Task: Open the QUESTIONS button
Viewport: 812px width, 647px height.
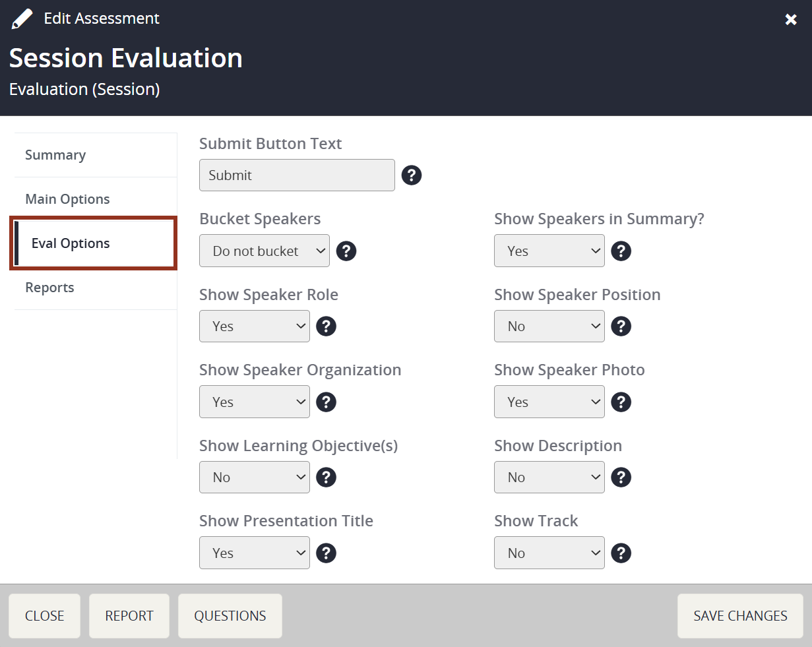Action: point(230,616)
